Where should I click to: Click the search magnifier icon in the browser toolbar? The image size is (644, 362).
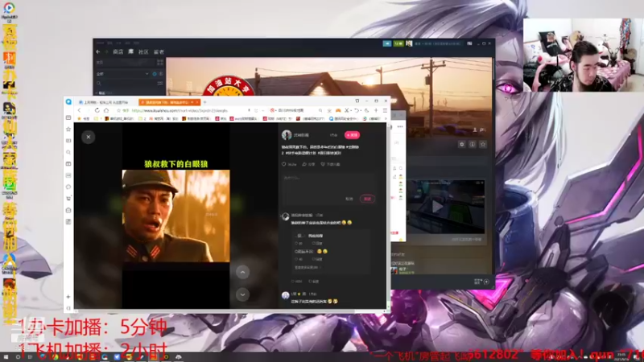(x=320, y=110)
